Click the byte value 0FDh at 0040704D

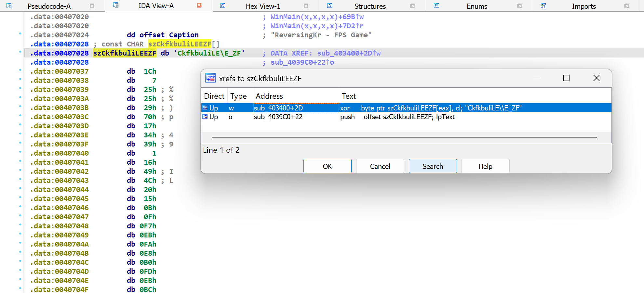point(148,271)
